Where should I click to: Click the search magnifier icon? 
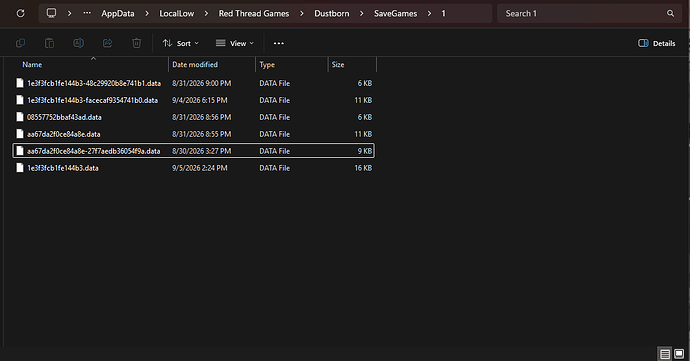670,14
